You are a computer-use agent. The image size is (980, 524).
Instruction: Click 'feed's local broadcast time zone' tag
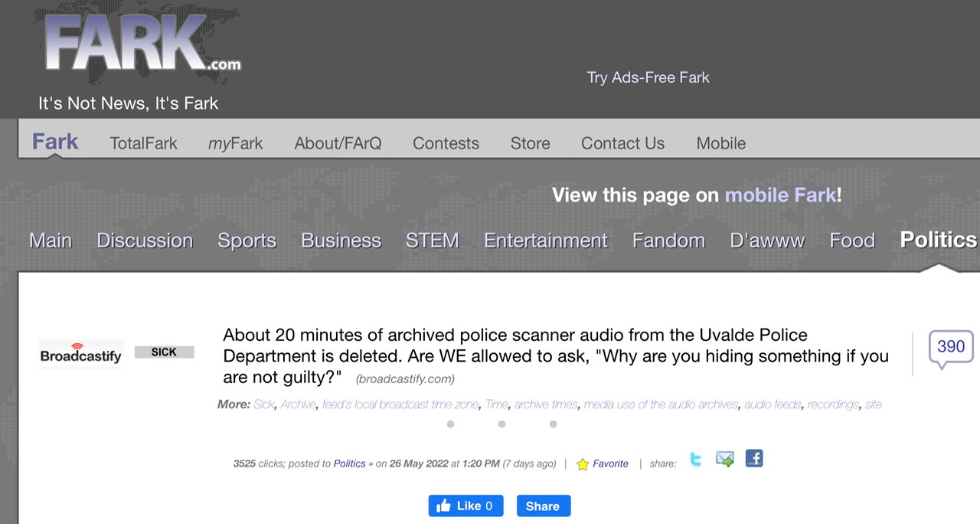(x=400, y=404)
